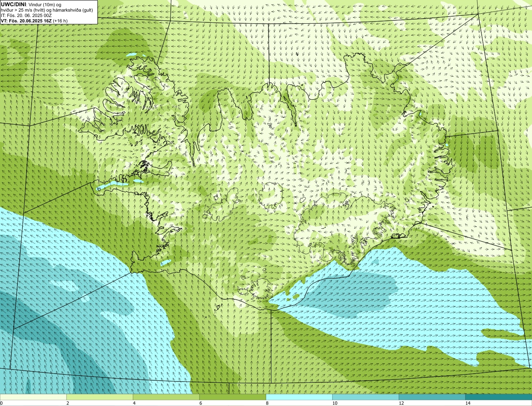Click the line 'hviður > 25 m/s (hvítt) og hámarkshviða (gult)'
Image resolution: width=532 pixels, height=406 pixels.
point(47,10)
